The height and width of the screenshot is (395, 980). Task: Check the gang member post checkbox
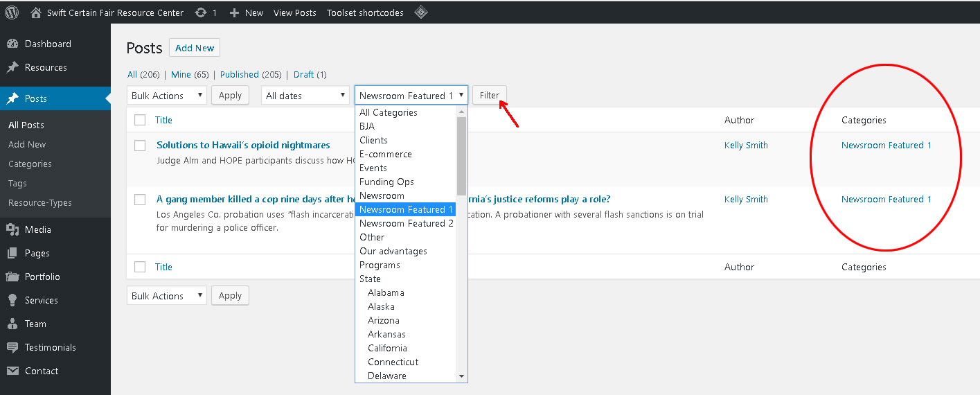click(140, 200)
